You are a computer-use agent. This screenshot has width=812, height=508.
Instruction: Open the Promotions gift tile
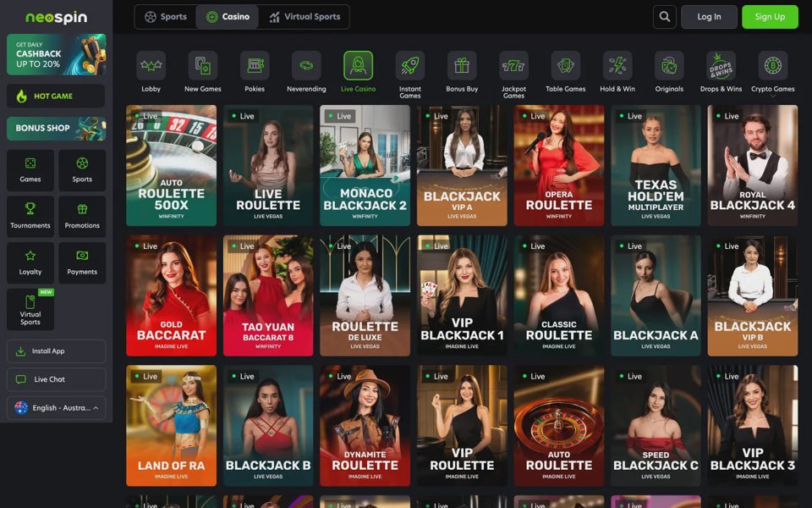coord(82,216)
